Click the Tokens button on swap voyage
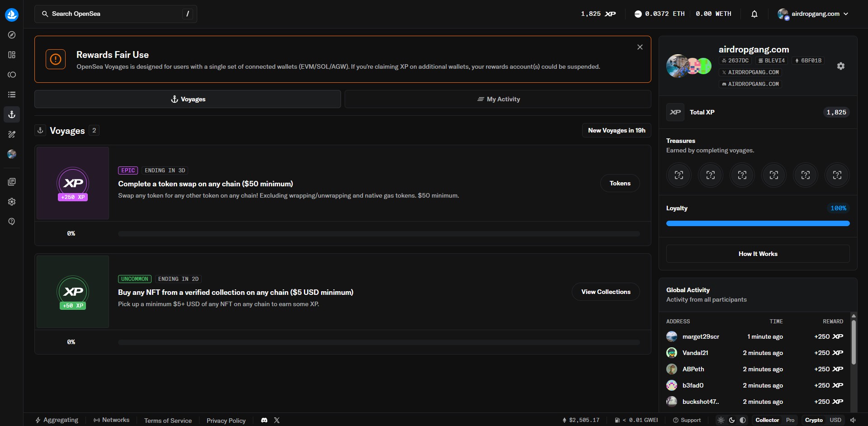Image resolution: width=868 pixels, height=426 pixels. pyautogui.click(x=620, y=183)
